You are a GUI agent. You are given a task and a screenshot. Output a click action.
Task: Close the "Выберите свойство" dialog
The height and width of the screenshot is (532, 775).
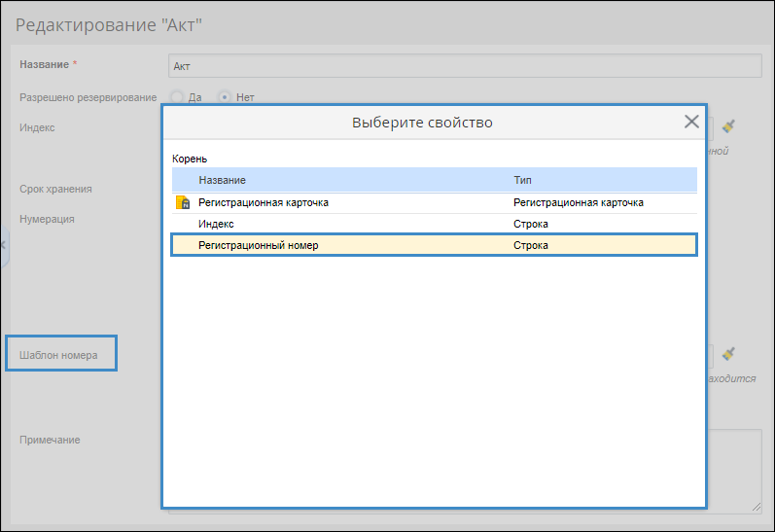(x=691, y=122)
